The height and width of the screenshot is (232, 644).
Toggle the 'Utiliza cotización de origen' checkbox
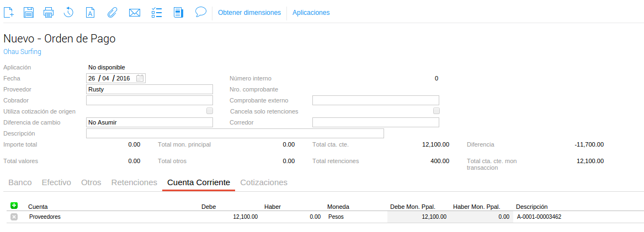pos(210,111)
